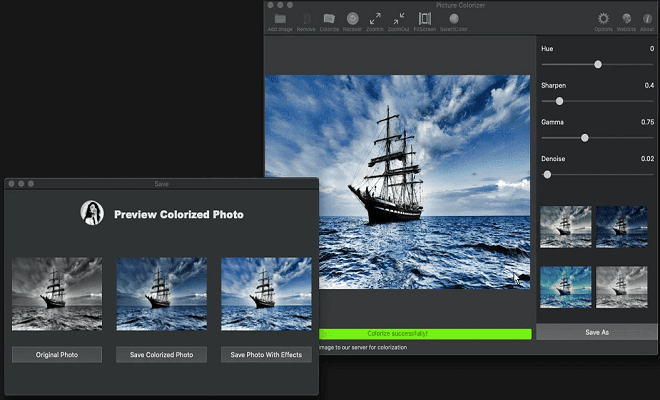660x400 pixels.
Task: Open Options gear icon
Action: click(603, 19)
